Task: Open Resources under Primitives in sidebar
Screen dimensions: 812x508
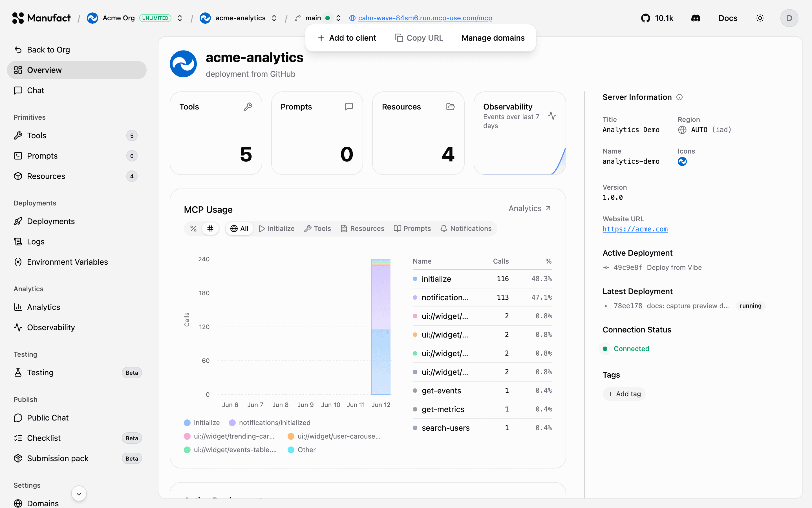Action: [76, 176]
